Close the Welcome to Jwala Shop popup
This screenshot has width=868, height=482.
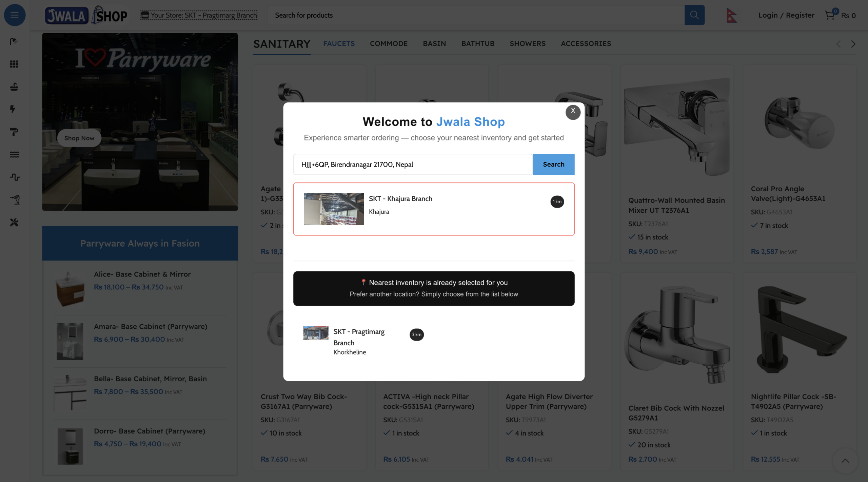pos(573,112)
